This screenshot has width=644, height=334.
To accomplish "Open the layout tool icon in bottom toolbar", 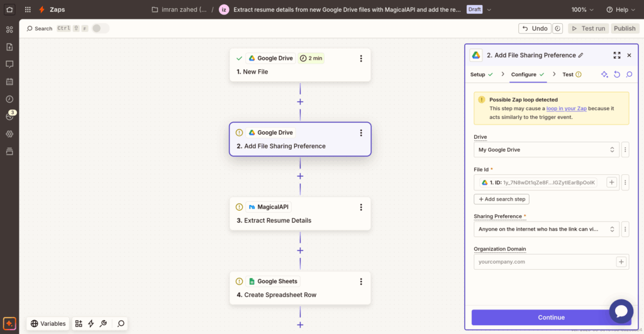I will (x=79, y=324).
